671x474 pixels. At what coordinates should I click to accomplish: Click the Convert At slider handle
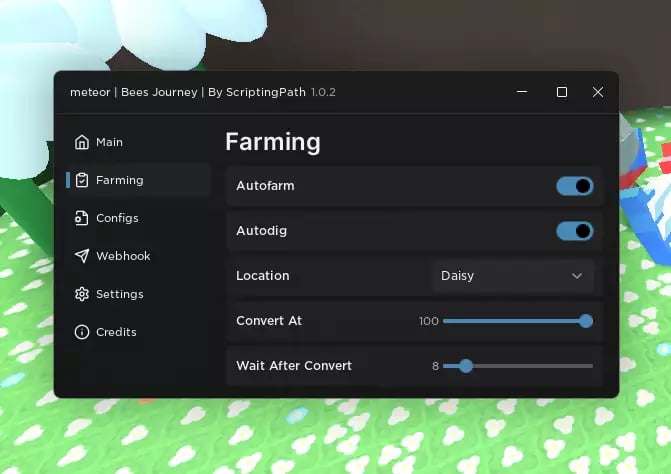point(586,321)
